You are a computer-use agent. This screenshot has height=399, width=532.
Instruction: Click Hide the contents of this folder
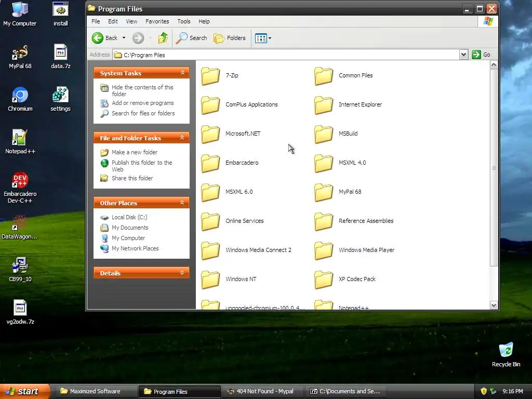(x=142, y=90)
